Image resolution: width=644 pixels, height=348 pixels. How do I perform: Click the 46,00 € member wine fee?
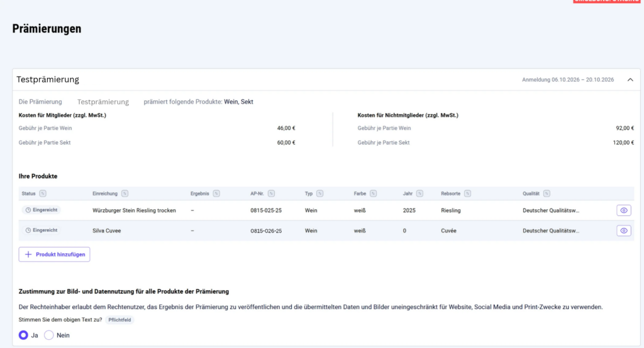click(286, 128)
